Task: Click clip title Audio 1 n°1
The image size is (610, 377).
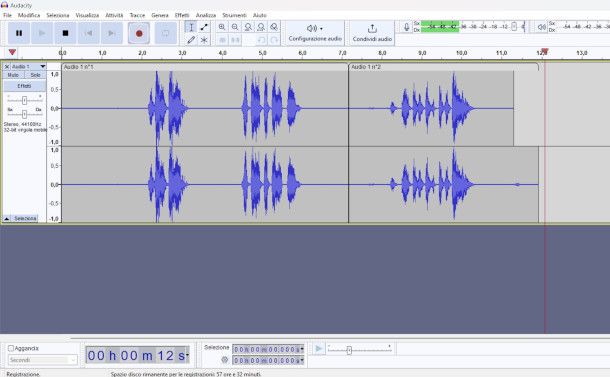Action: coord(79,67)
